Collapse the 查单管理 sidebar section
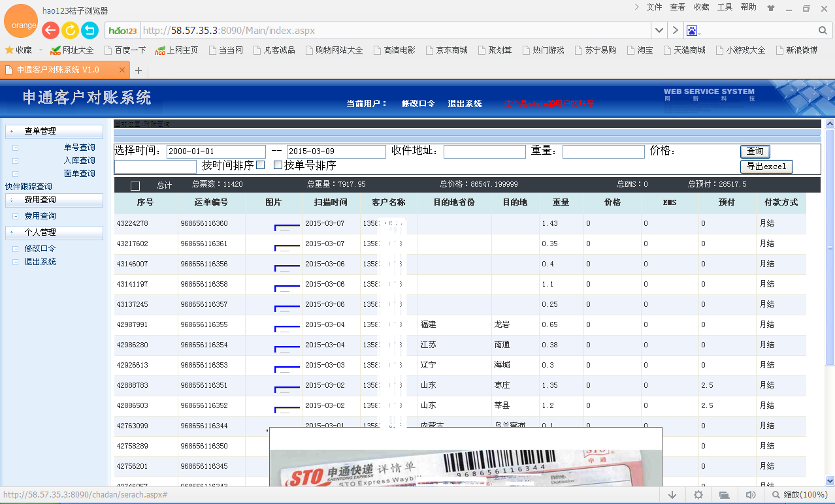 tap(54, 131)
